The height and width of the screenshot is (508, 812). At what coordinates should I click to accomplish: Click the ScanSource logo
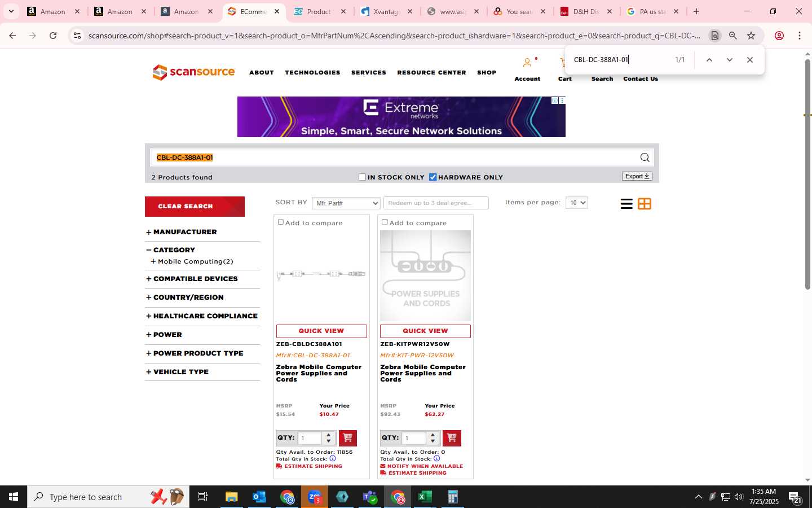pyautogui.click(x=193, y=72)
